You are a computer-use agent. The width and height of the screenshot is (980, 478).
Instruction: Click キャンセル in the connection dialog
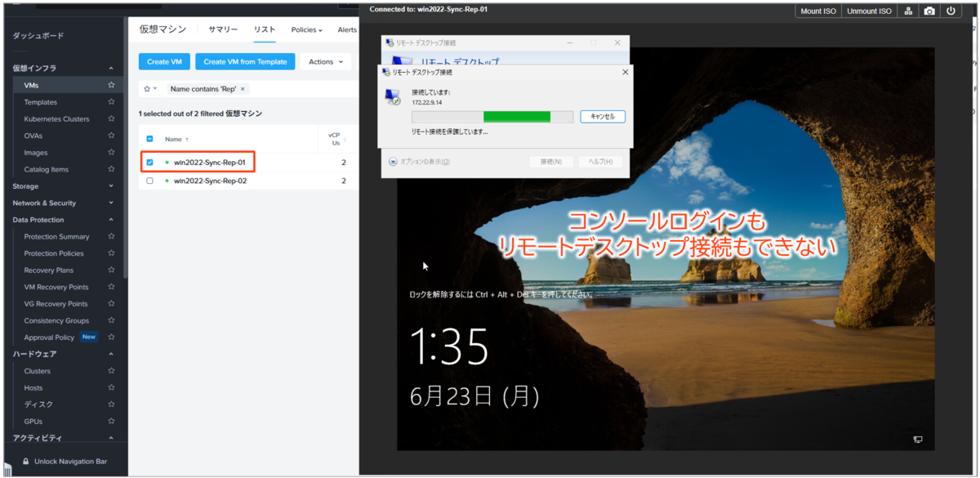(x=603, y=117)
